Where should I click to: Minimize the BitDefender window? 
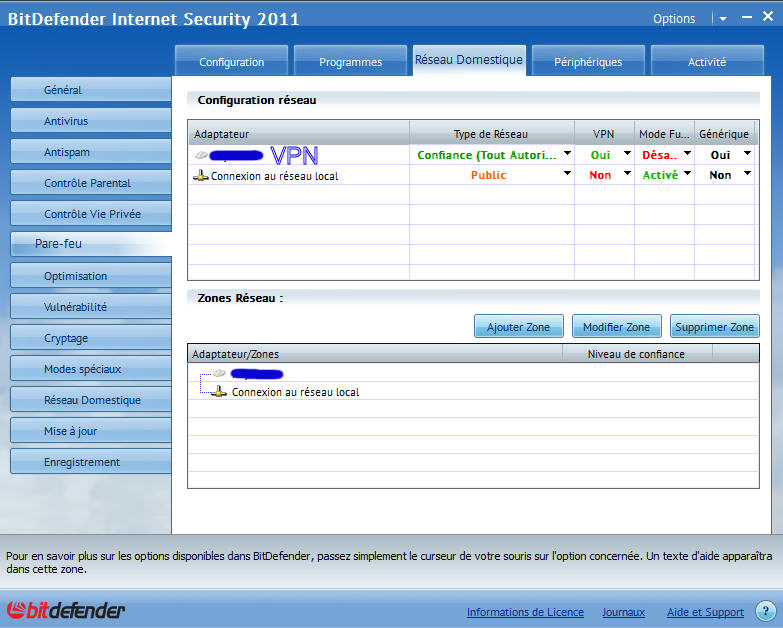(747, 17)
